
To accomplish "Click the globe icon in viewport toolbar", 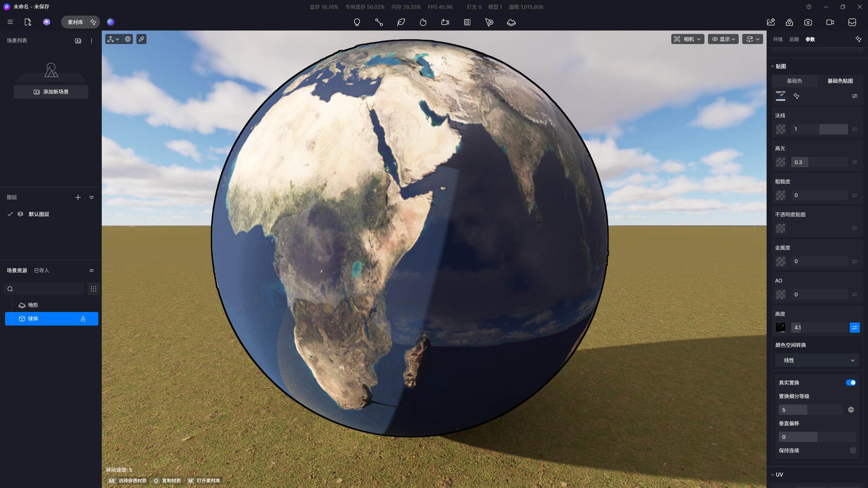I will [x=128, y=39].
